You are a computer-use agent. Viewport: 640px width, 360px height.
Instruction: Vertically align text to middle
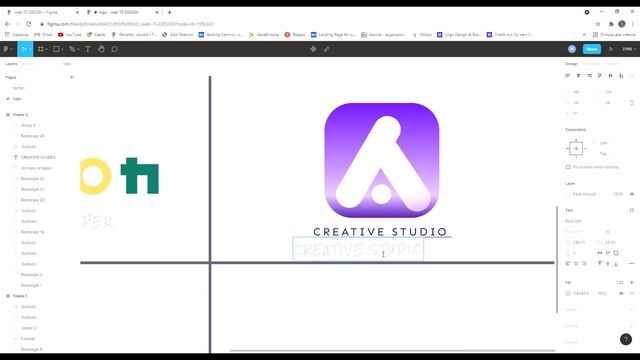(x=608, y=264)
